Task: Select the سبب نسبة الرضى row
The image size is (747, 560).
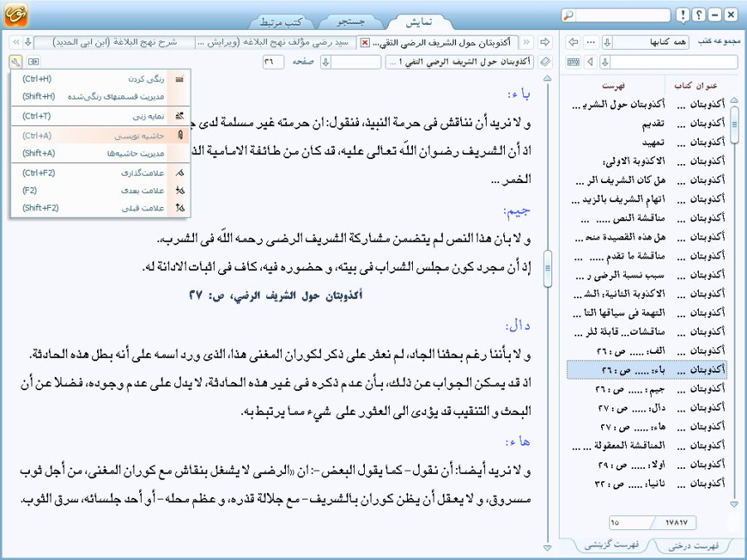Action: click(x=647, y=275)
